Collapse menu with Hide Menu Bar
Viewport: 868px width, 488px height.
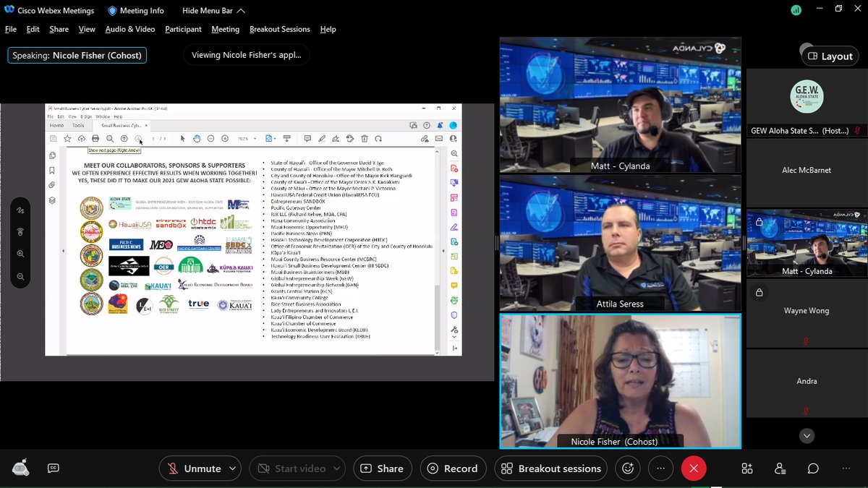[x=213, y=11]
